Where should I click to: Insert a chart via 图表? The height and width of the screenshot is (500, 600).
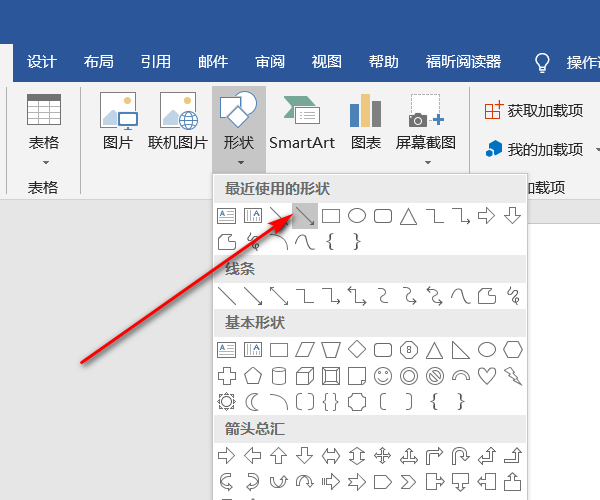366,122
